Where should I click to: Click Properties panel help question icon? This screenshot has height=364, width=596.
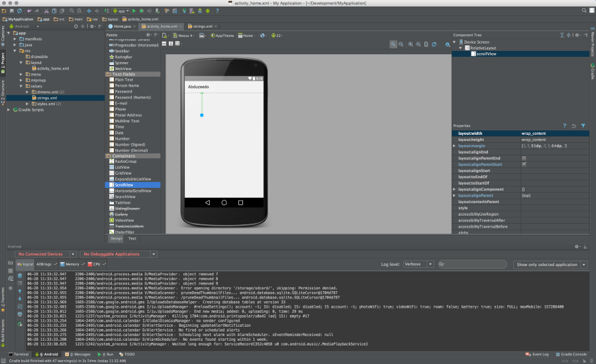coord(564,126)
